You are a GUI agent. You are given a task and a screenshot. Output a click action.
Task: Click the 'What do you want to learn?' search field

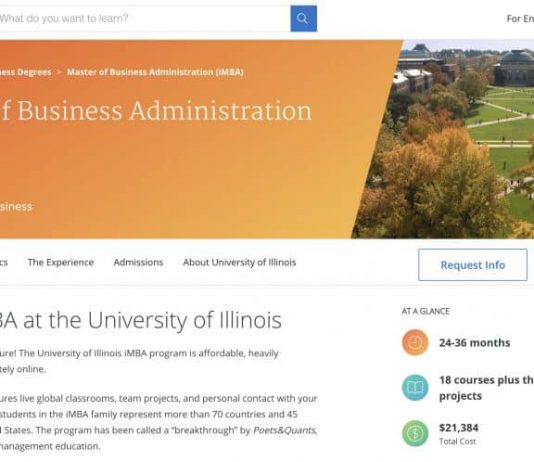click(145, 18)
